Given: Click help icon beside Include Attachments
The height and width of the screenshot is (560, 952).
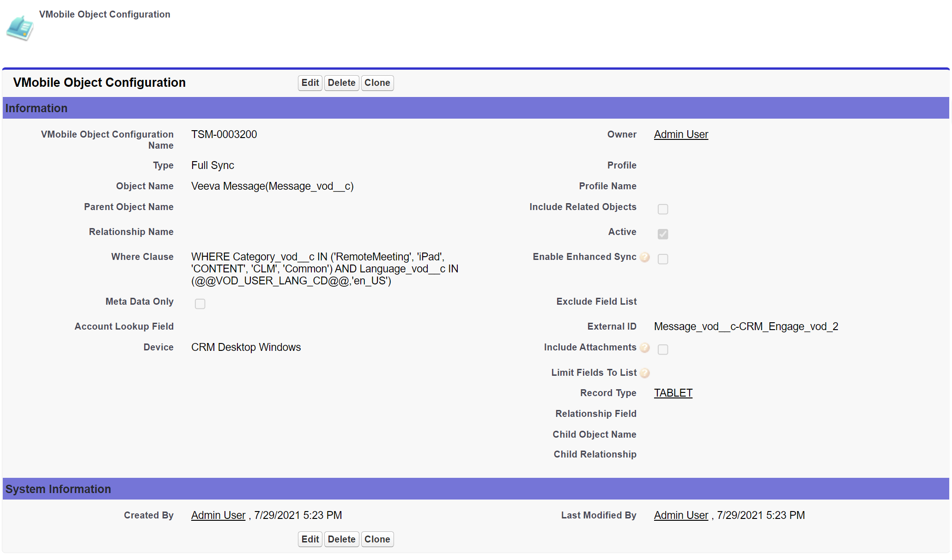Looking at the screenshot, I should [645, 348].
